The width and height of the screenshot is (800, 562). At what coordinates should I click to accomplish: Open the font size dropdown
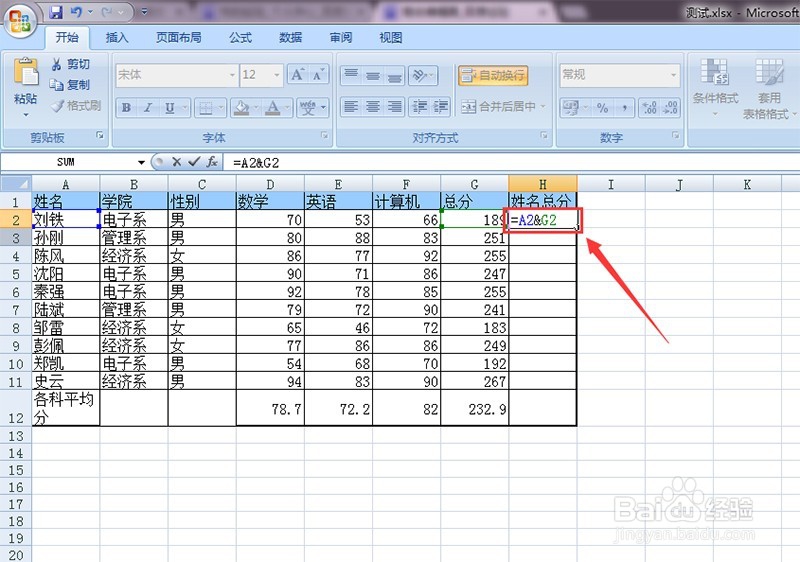click(277, 75)
